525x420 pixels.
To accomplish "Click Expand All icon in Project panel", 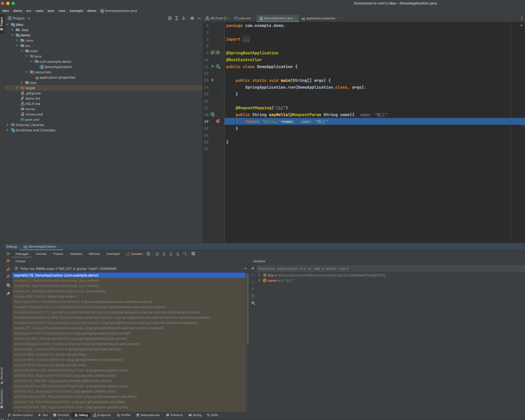I will point(177,18).
